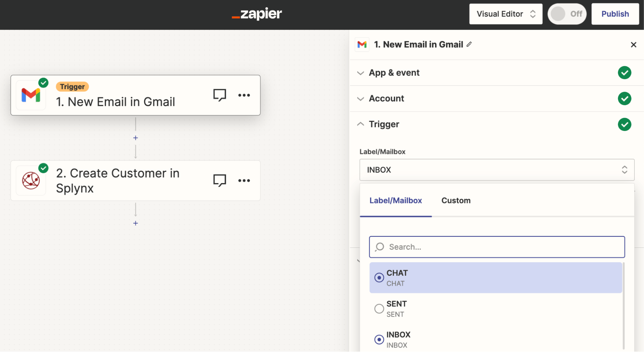Click the comment bubble icon on trigger step
644x352 pixels.
point(220,95)
